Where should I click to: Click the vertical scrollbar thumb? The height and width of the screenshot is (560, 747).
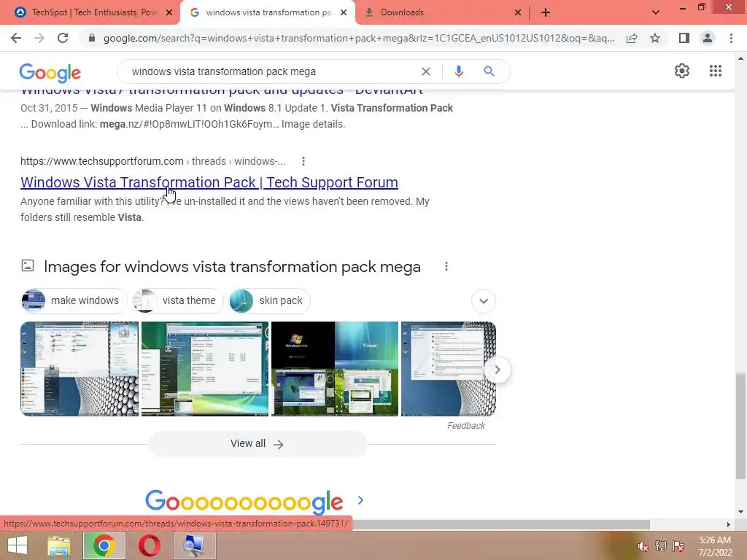(740, 426)
